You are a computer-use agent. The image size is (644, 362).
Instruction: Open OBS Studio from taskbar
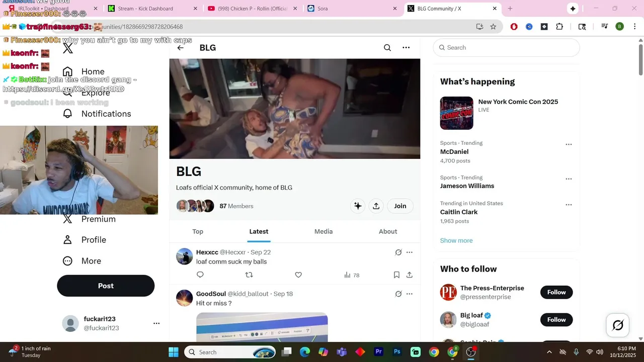tap(471, 352)
